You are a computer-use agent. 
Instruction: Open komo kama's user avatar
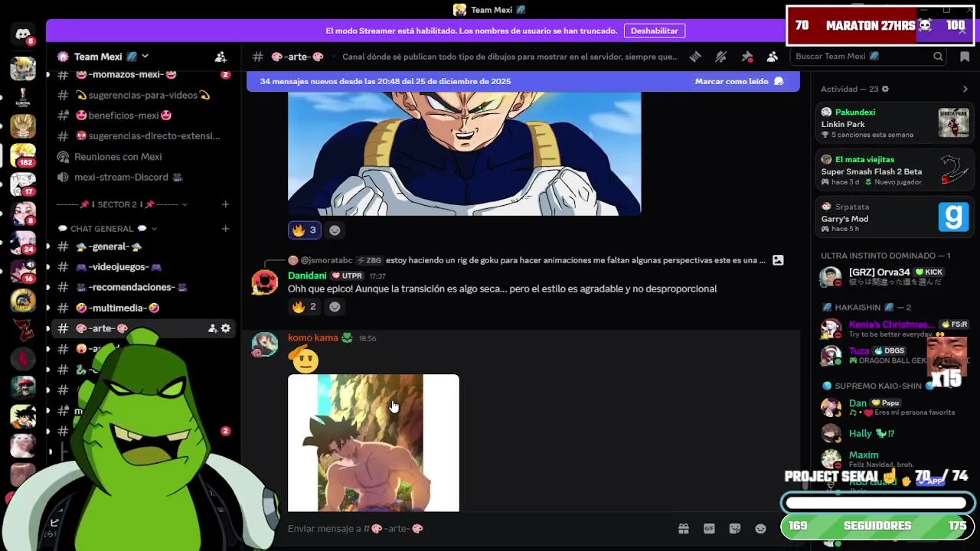pos(265,344)
